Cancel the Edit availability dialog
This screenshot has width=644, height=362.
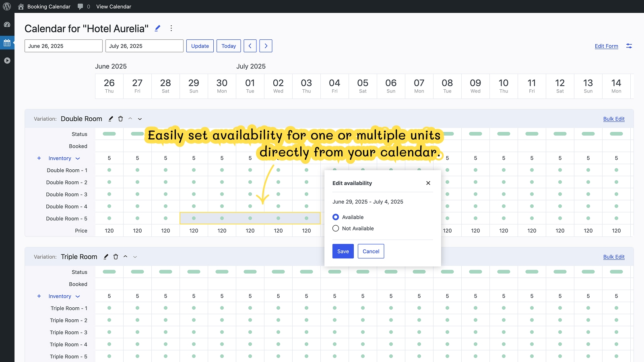click(x=371, y=251)
